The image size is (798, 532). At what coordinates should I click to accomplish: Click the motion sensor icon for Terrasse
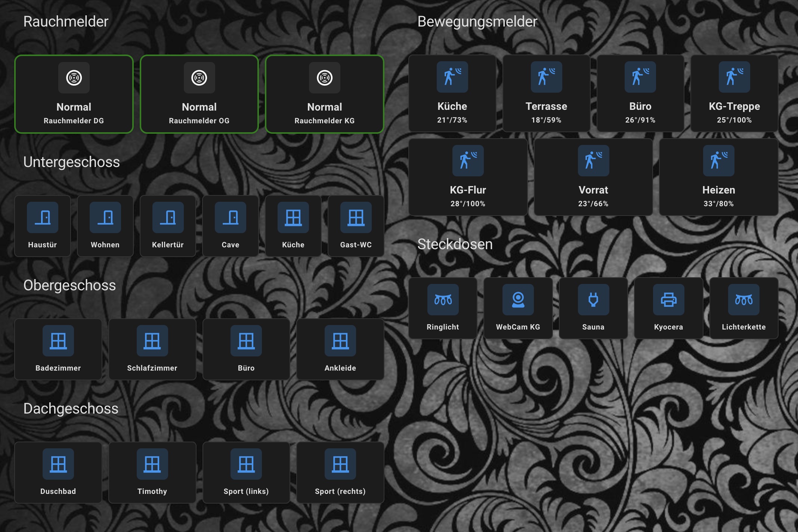click(x=546, y=77)
